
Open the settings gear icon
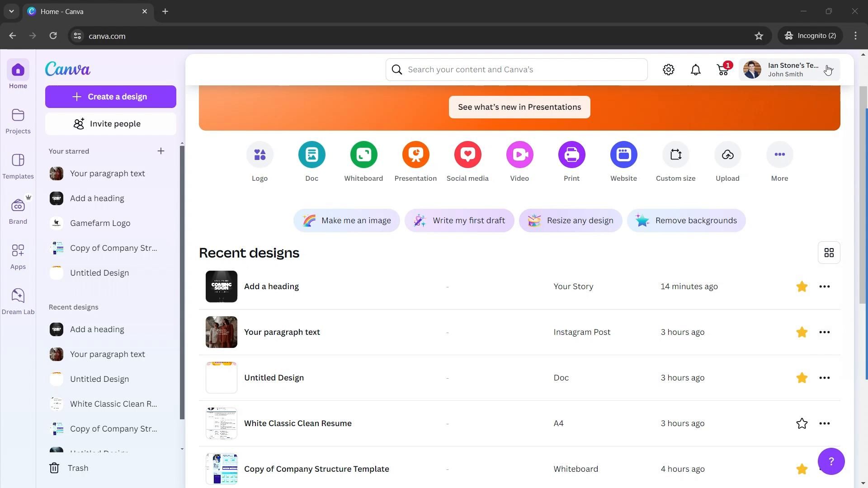[x=668, y=70]
